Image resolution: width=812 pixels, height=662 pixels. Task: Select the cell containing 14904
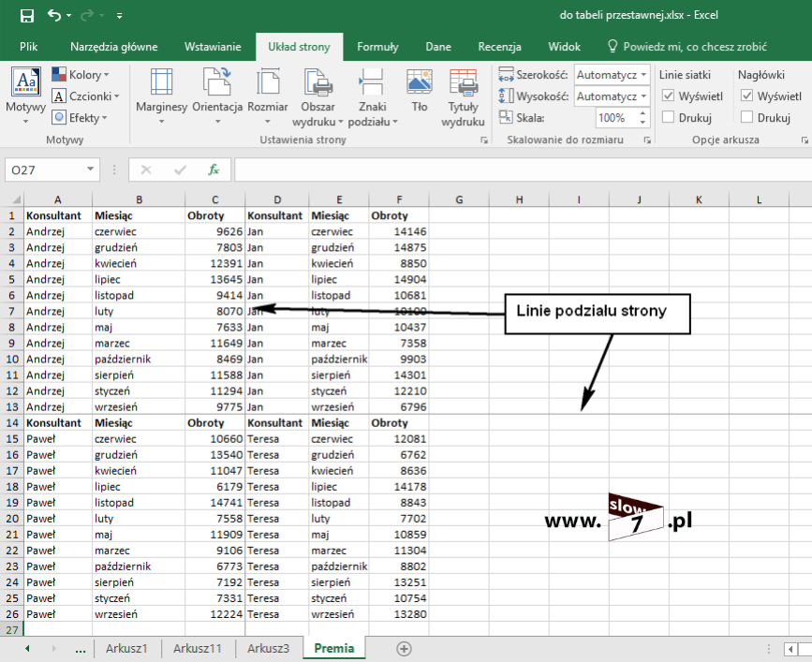(x=399, y=279)
